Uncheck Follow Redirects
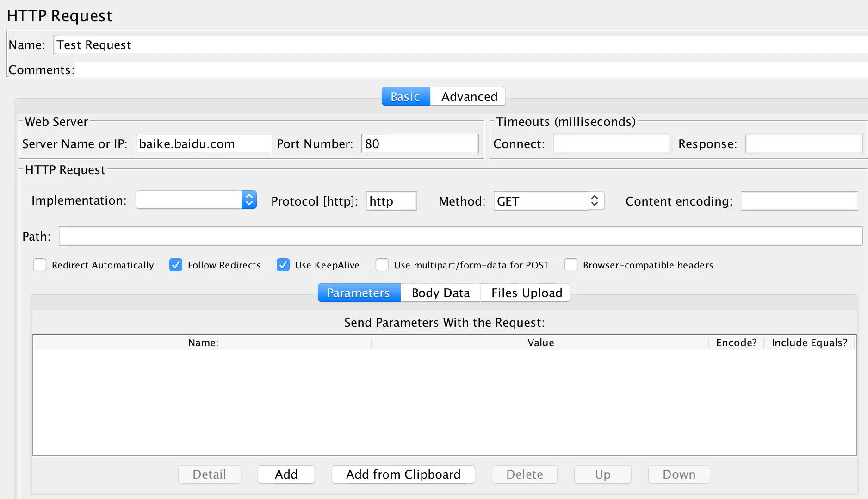The width and height of the screenshot is (868, 499). 176,265
